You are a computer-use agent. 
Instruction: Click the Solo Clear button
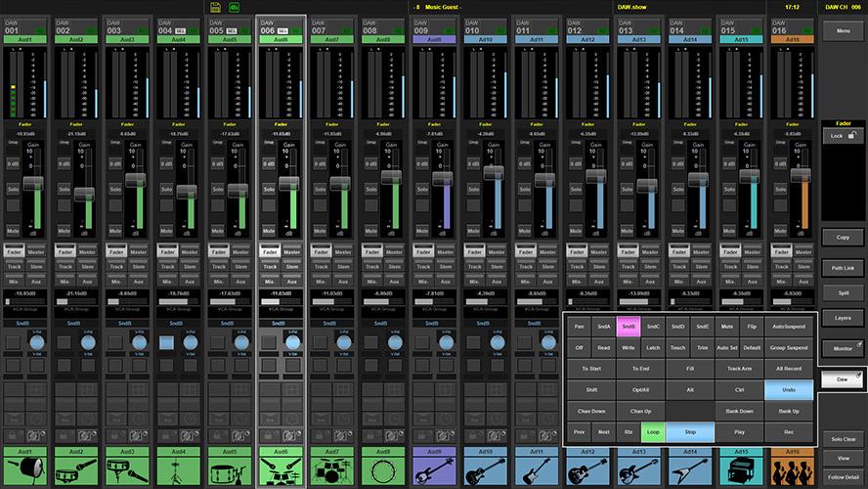tap(842, 439)
